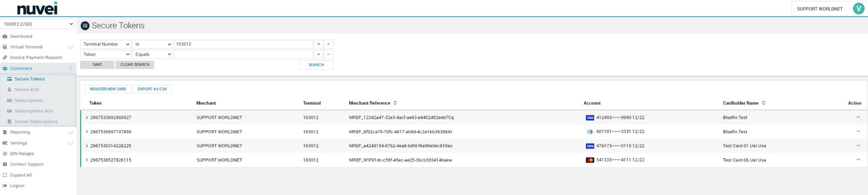Open action menu for token 2967533692969527
Image resolution: width=868 pixels, height=195 pixels.
coord(858,117)
